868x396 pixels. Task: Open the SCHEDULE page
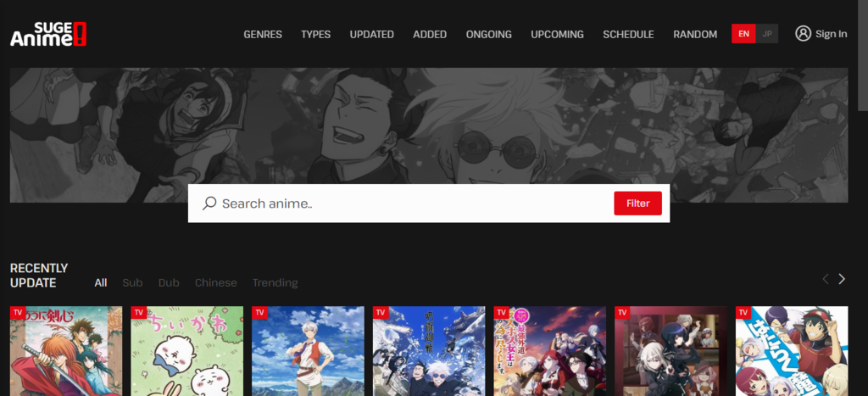[628, 34]
